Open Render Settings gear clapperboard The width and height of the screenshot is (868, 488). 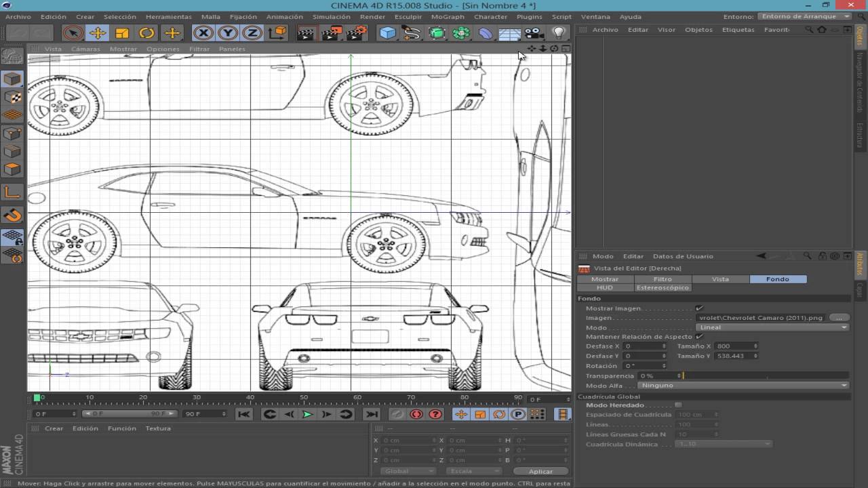[x=357, y=33]
